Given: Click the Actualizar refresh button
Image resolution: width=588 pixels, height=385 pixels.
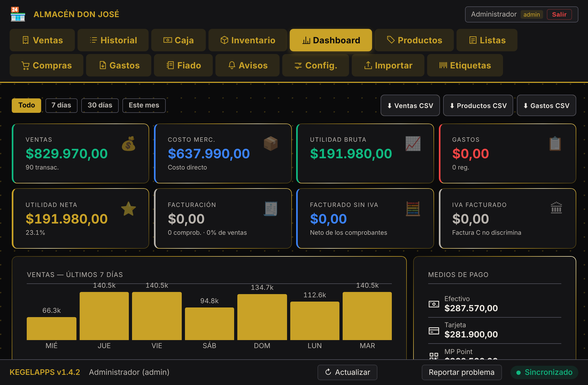Looking at the screenshot, I should tap(347, 372).
